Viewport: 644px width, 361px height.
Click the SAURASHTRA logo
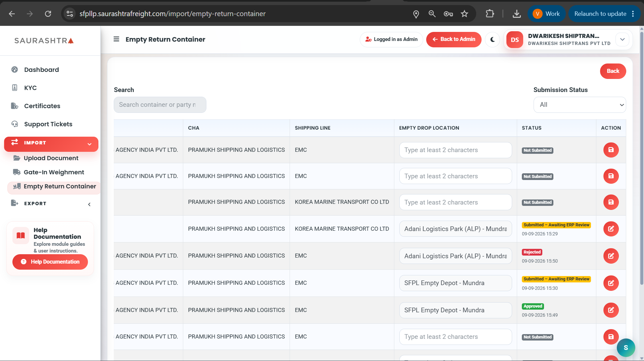click(x=44, y=41)
